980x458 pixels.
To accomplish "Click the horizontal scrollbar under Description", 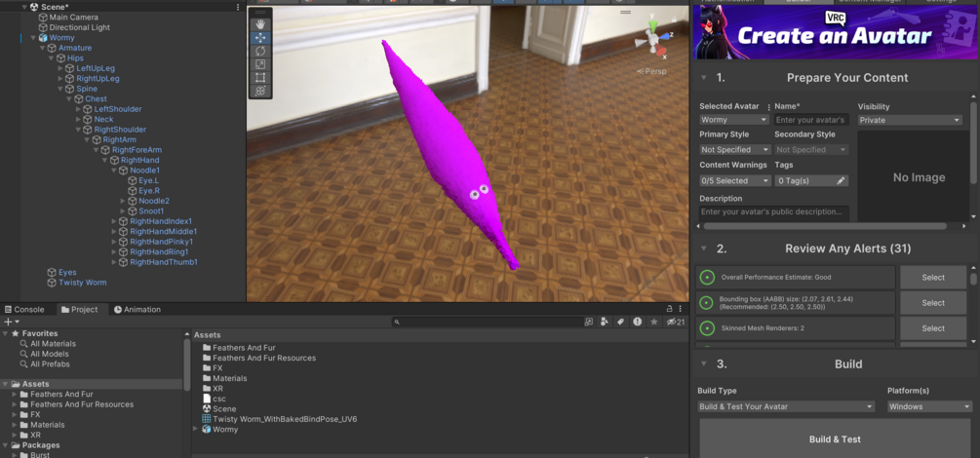I will [824, 226].
